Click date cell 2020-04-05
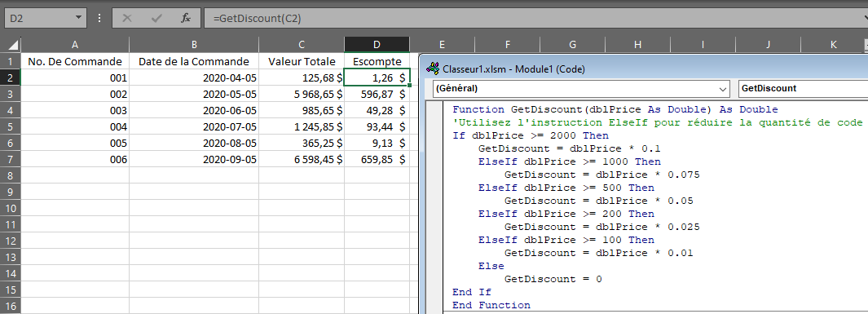This screenshot has width=868, height=314. [x=194, y=78]
